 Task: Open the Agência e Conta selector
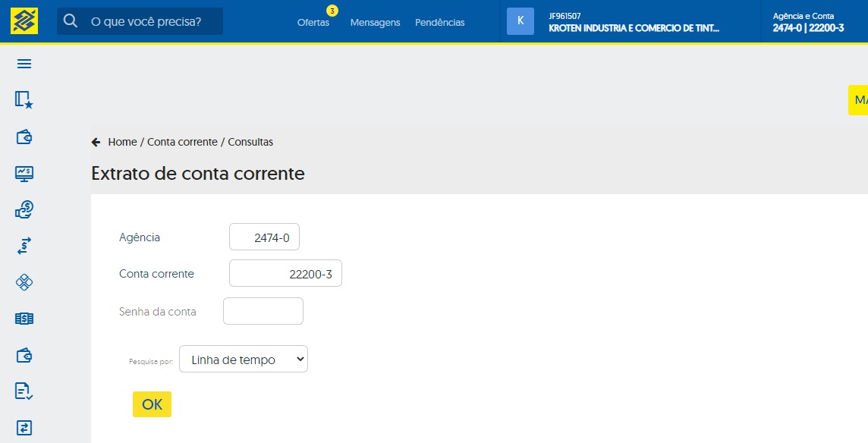(808, 22)
